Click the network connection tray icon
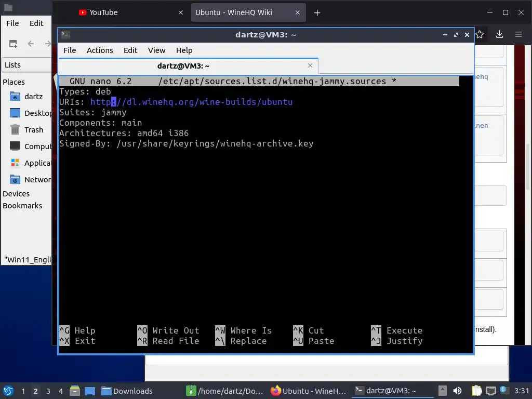The width and height of the screenshot is (532, 399). click(490, 391)
